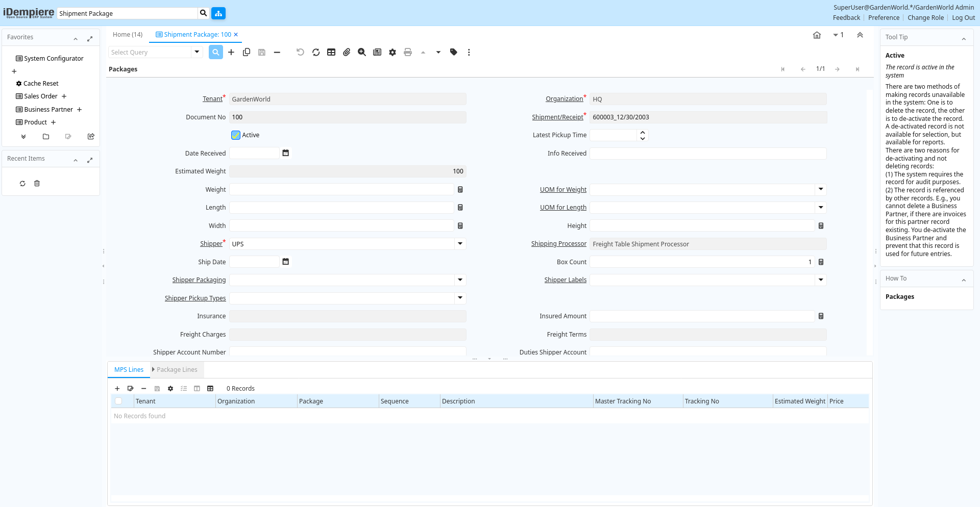Open the Select Query dropdown arrow
The image size is (980, 507).
coord(197,52)
